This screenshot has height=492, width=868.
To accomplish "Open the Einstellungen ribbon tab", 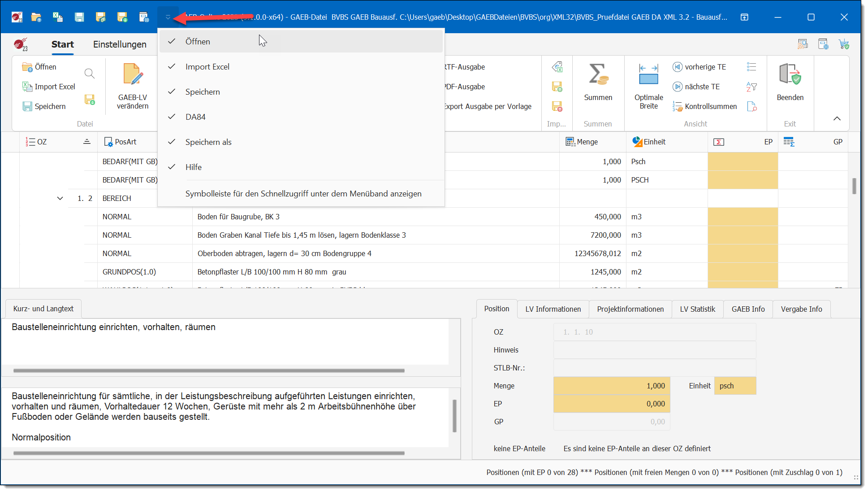I will tap(120, 44).
